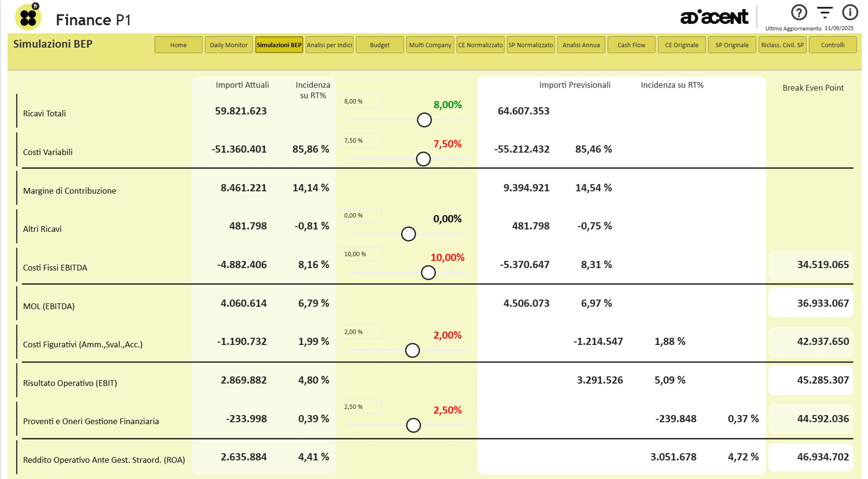Image resolution: width=868 pixels, height=479 pixels.
Task: Open the Home tab
Action: tap(178, 45)
